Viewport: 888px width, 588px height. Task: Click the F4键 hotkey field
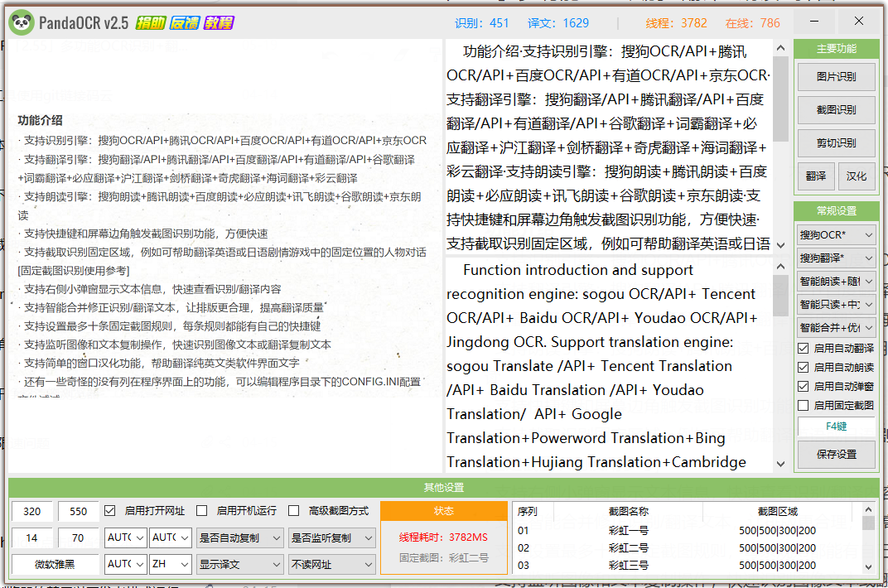(x=837, y=427)
